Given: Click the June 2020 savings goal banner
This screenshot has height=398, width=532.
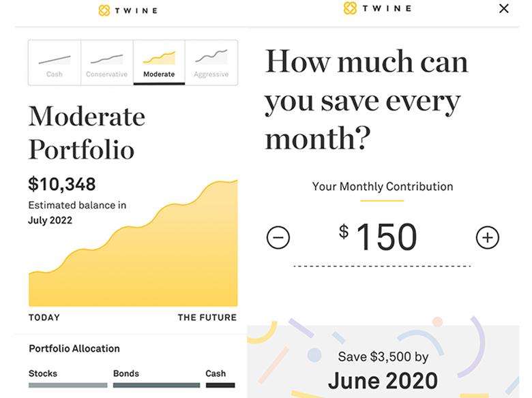Looking at the screenshot, I should click(x=383, y=362).
